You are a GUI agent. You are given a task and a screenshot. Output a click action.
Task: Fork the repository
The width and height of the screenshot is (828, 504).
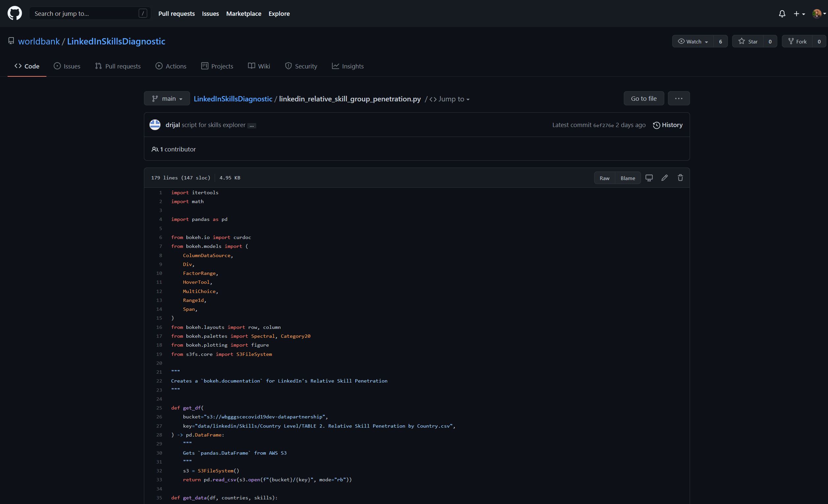pos(797,41)
